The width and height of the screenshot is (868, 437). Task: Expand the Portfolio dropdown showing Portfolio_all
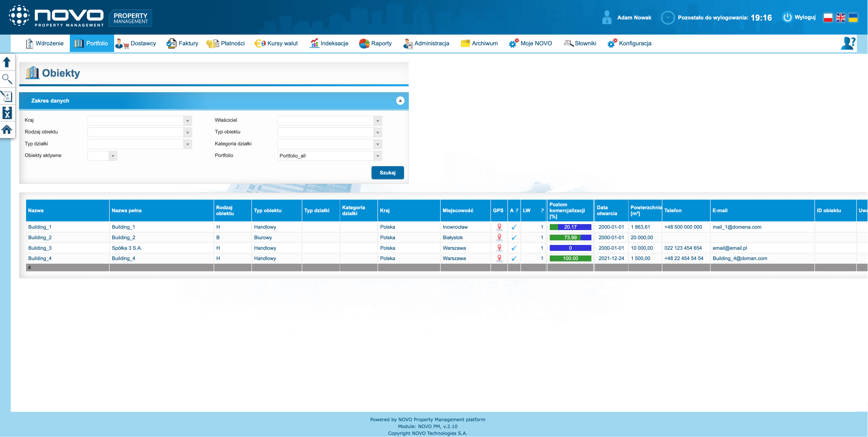[378, 156]
